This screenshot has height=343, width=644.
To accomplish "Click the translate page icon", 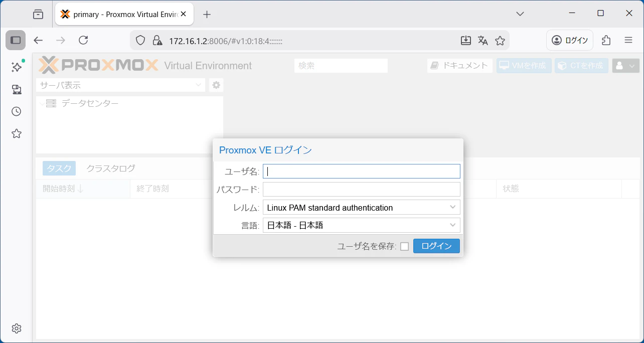I will [483, 40].
